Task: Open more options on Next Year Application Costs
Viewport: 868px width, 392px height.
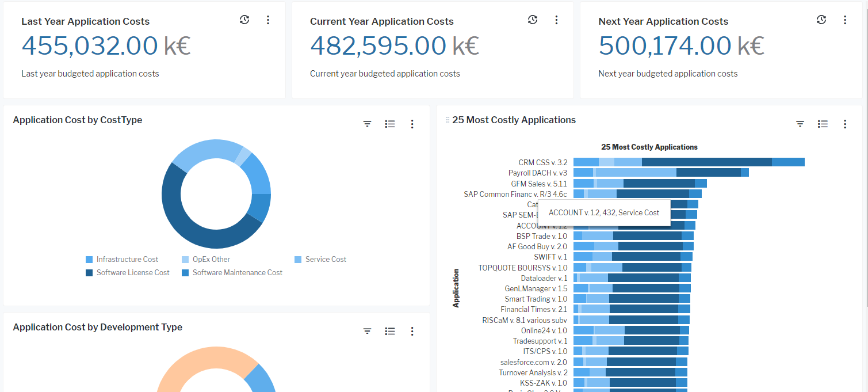Action: (845, 20)
